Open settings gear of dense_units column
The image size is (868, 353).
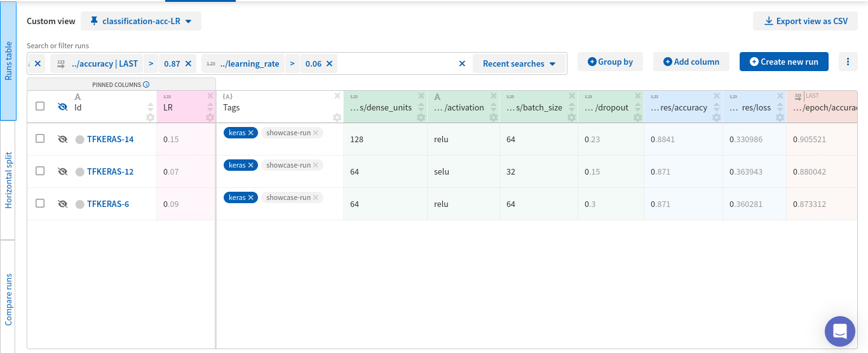coord(421,117)
